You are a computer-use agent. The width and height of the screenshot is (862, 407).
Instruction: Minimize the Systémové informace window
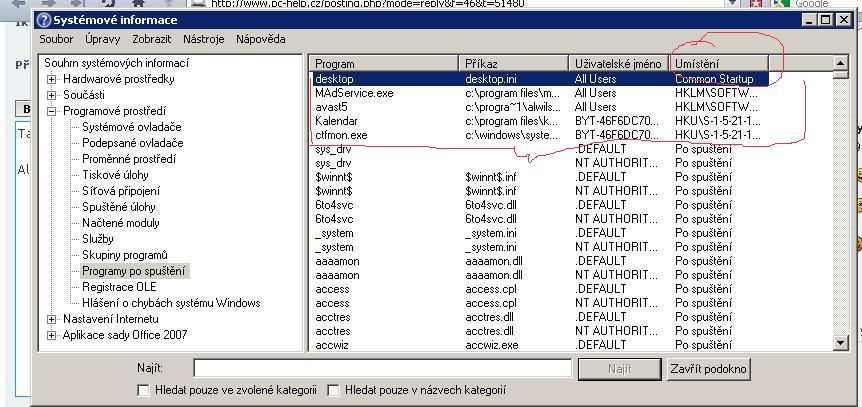coord(809,20)
